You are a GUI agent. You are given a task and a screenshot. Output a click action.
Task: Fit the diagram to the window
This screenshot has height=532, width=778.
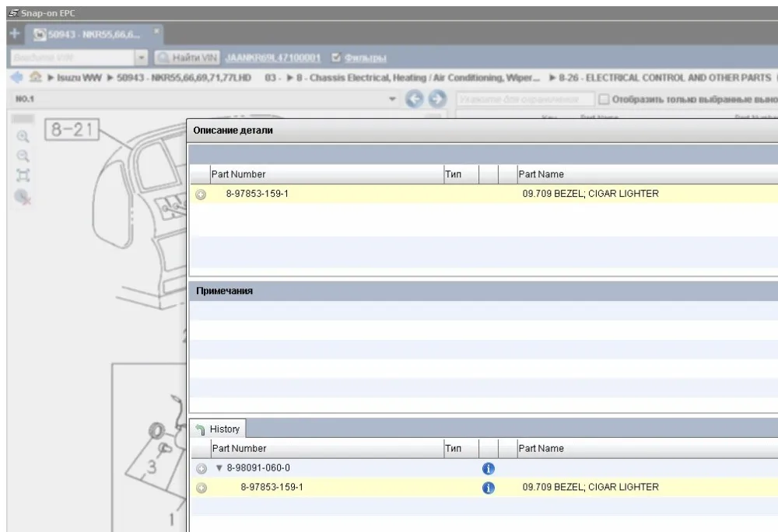tap(23, 176)
